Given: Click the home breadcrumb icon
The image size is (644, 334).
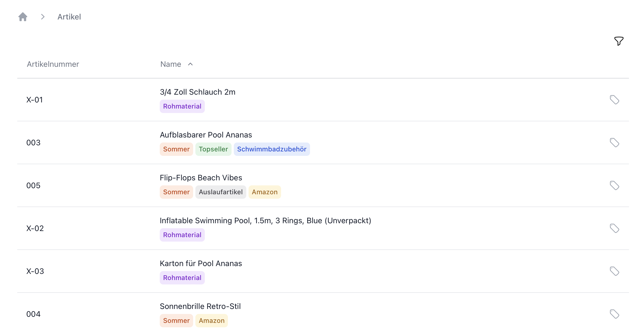Looking at the screenshot, I should pos(23,17).
